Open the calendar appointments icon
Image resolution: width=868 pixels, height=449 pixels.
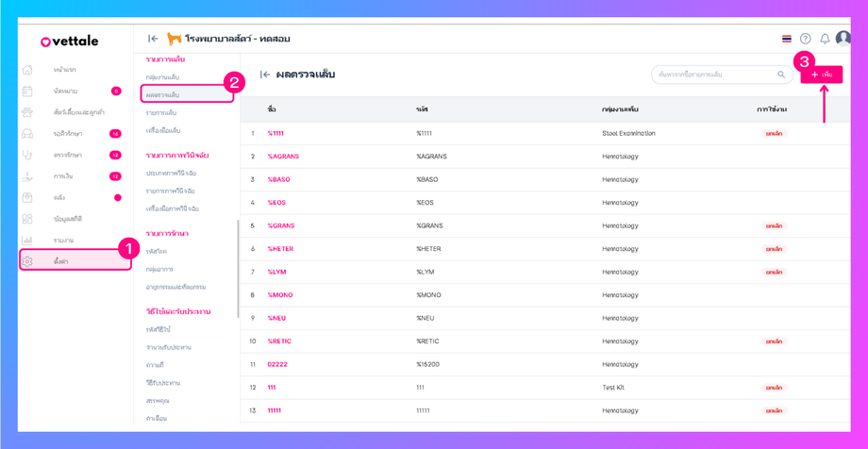27,91
